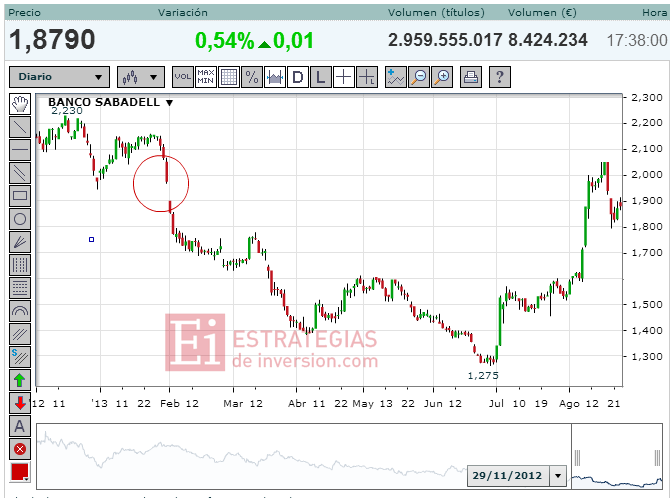The width and height of the screenshot is (672, 498).
Task: Insert green up arrow marker
Action: [x=20, y=380]
